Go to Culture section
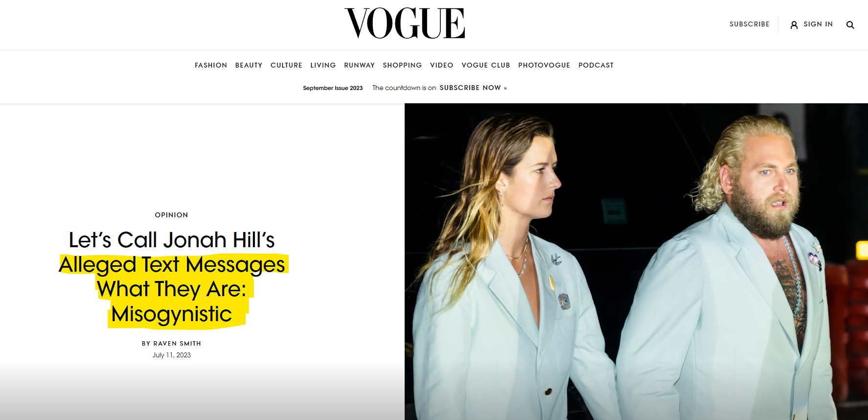The image size is (868, 420). (x=286, y=65)
